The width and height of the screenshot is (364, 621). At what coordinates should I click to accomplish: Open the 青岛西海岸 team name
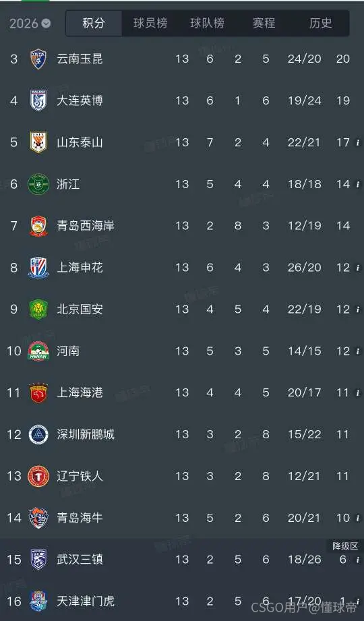click(x=86, y=226)
